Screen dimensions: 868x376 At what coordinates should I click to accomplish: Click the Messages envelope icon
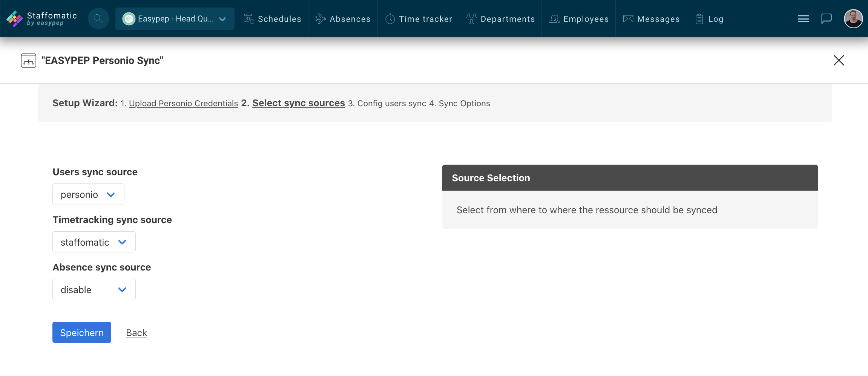tap(628, 19)
